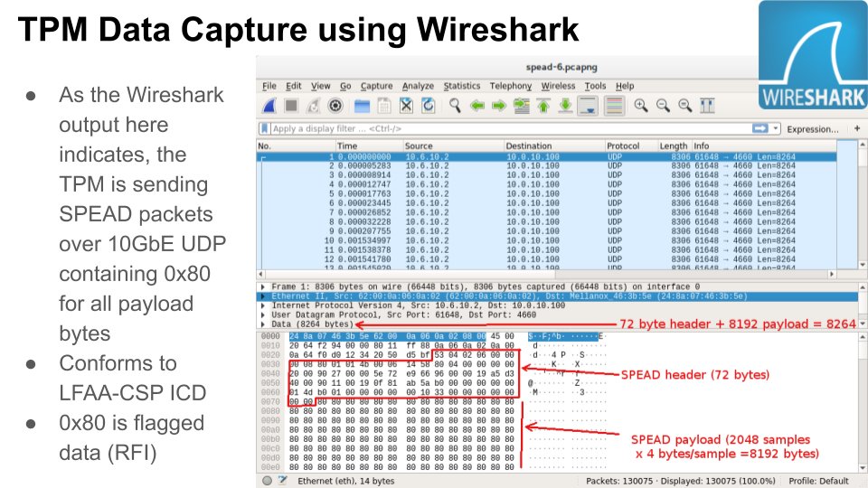Open the Wireless menu
This screenshot has height=488, width=868.
558,86
